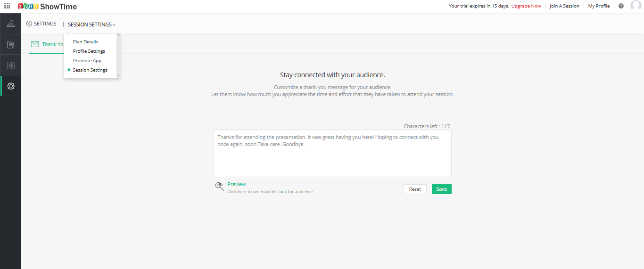This screenshot has width=644, height=269.
Task: Open the Zoho apps grid launcher
Action: click(7, 6)
